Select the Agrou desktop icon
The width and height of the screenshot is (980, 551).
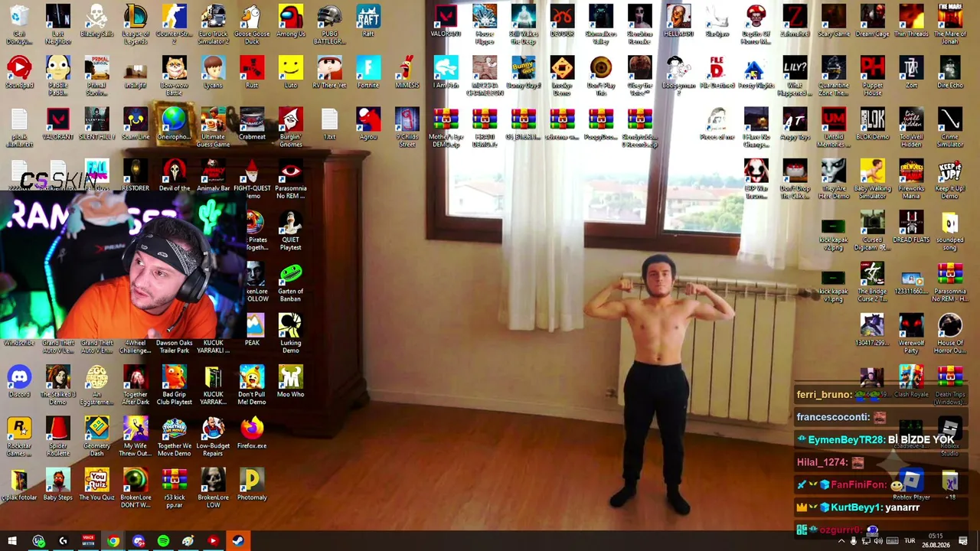pyautogui.click(x=368, y=124)
